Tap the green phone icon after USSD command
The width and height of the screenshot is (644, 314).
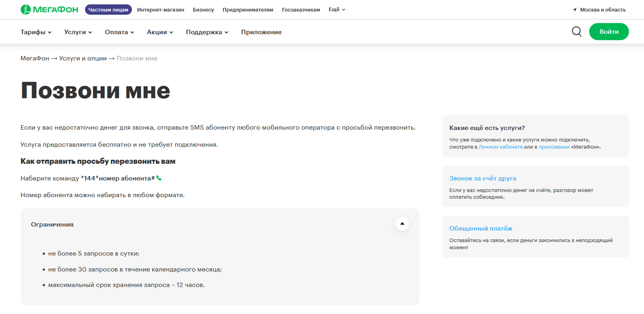(159, 178)
